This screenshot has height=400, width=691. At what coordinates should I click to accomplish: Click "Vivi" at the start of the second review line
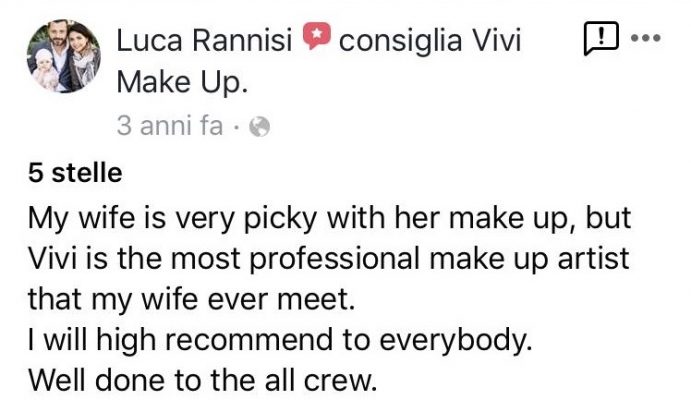50,257
